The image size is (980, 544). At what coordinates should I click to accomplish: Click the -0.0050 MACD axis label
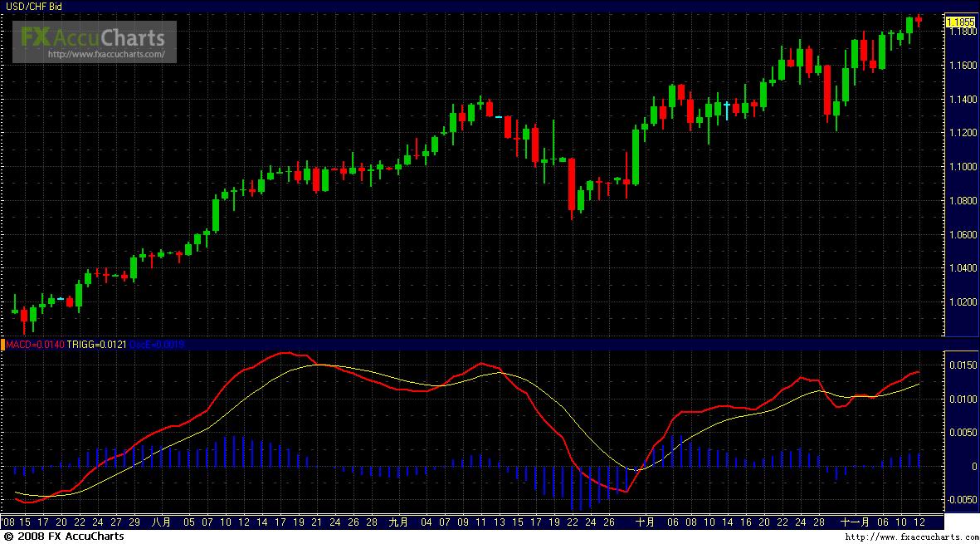click(961, 500)
